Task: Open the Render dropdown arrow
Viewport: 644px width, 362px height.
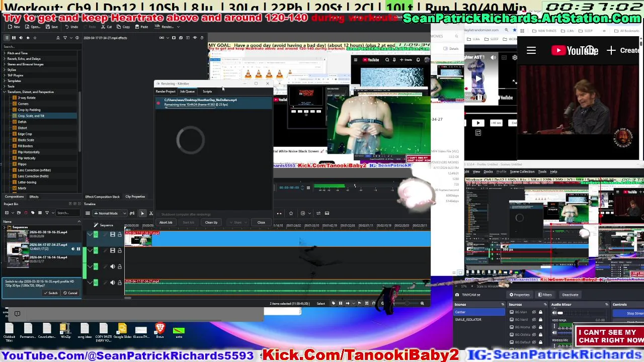Action: click(x=179, y=27)
